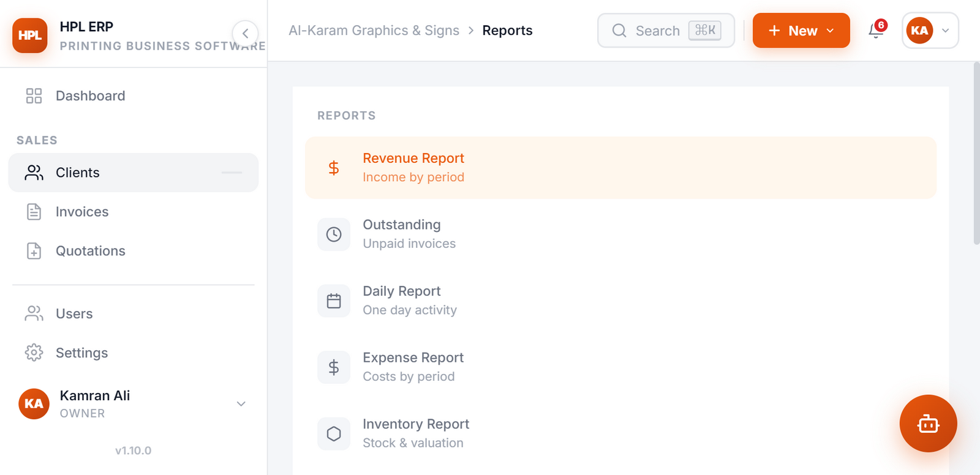Click the HPL ERP logo icon
980x475 pixels.
click(x=29, y=36)
